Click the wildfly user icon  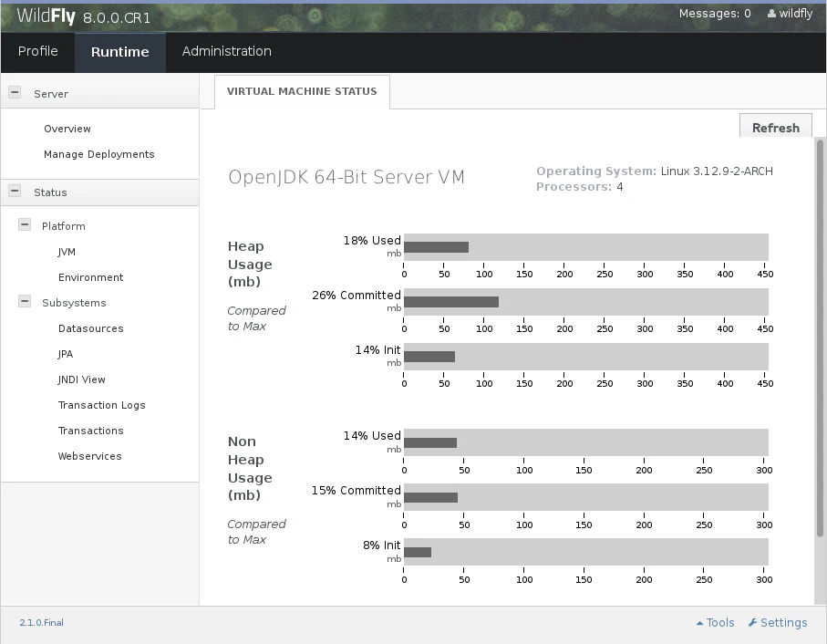coord(772,14)
